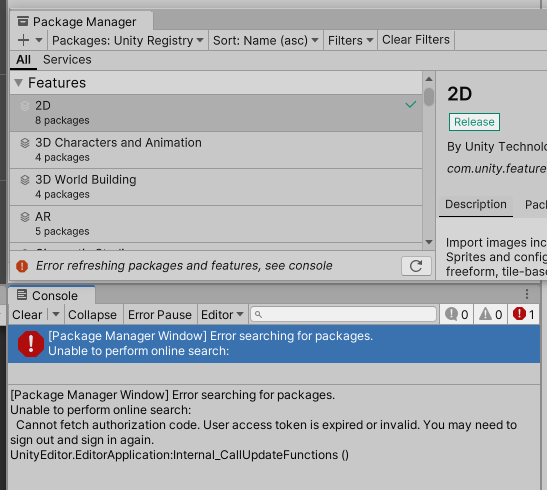Open the add package dropdown arrow
547x490 pixels.
39,40
